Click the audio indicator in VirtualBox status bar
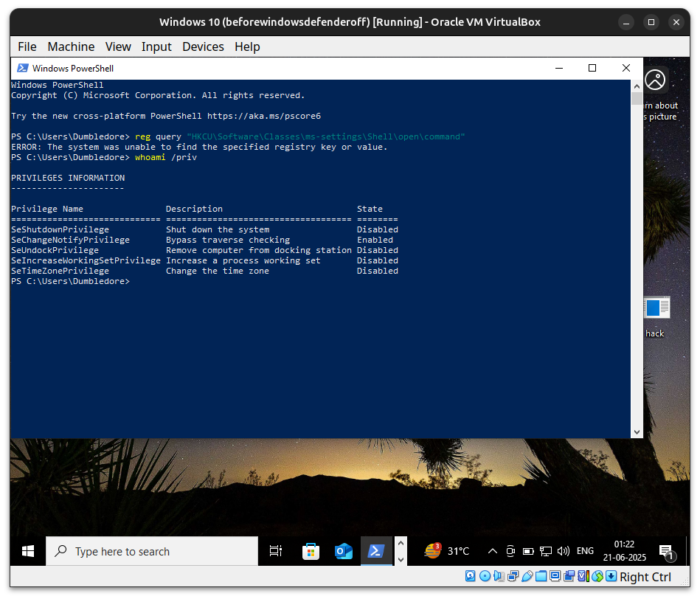The image size is (700, 599). 499,576
